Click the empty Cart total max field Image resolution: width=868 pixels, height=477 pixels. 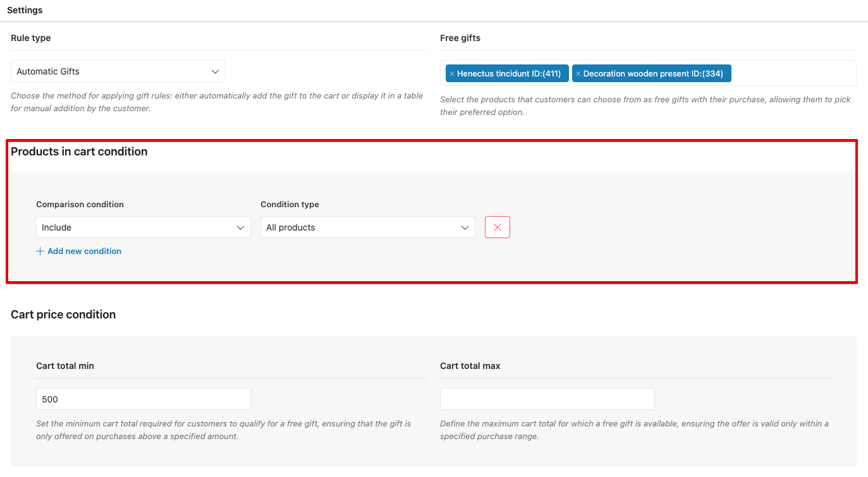tap(547, 399)
